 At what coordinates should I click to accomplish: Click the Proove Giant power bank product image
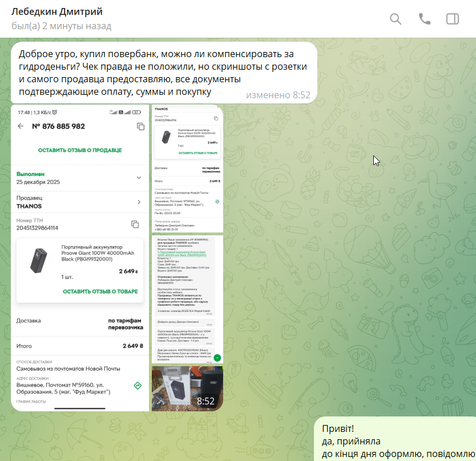[x=39, y=260]
